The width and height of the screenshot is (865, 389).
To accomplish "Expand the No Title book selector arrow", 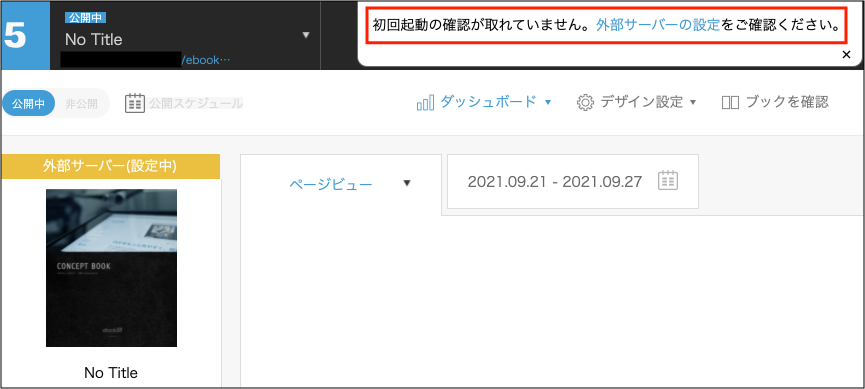I will point(306,35).
